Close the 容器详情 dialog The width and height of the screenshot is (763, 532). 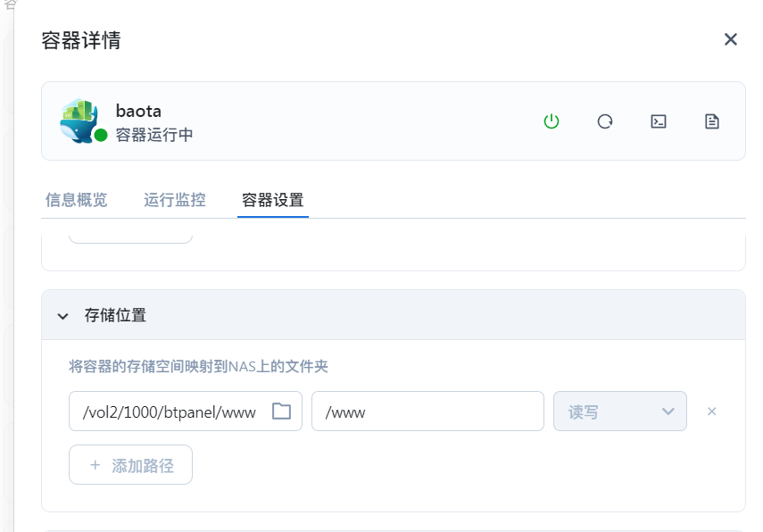click(x=730, y=39)
